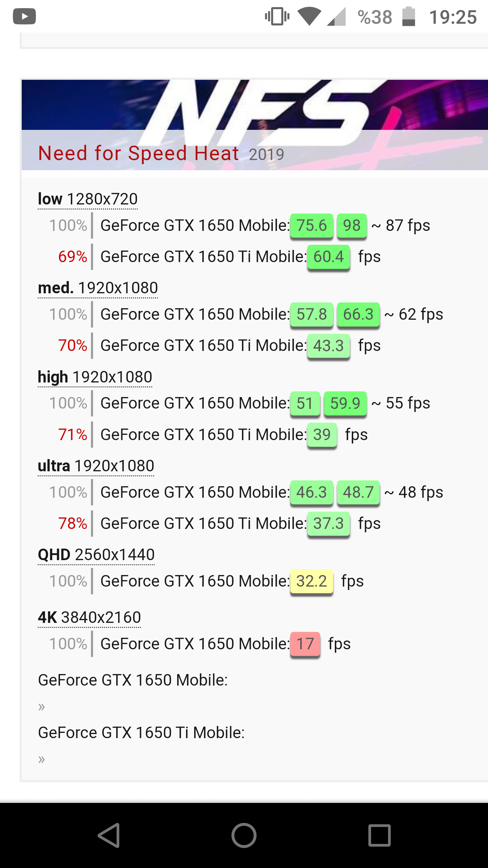Tap the battery status icon

409,16
